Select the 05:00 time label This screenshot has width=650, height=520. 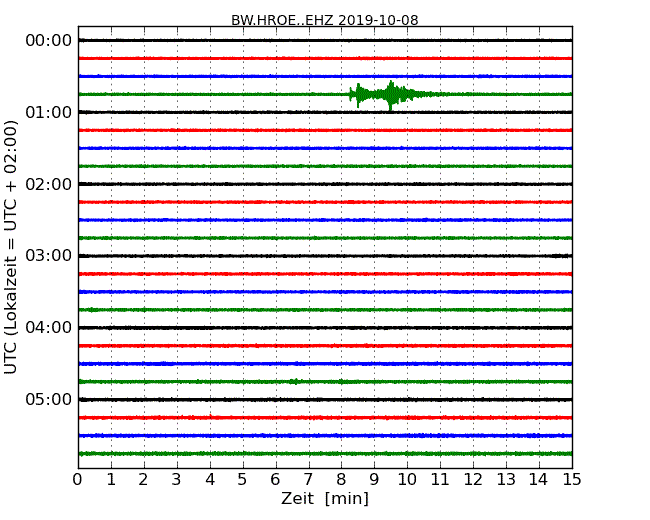click(49, 399)
